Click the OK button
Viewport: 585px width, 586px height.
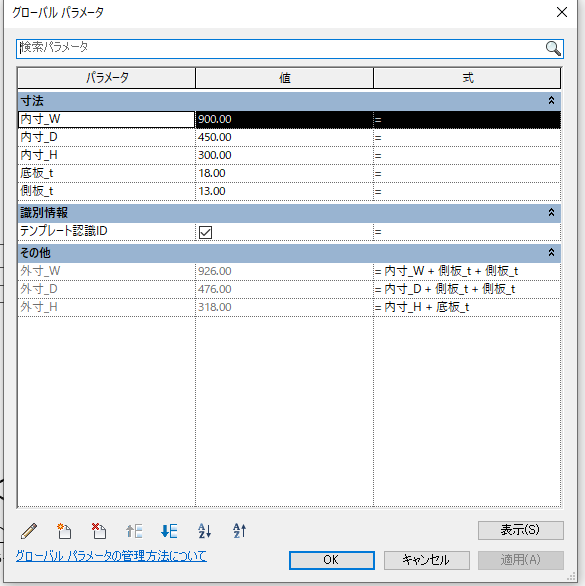(332, 560)
